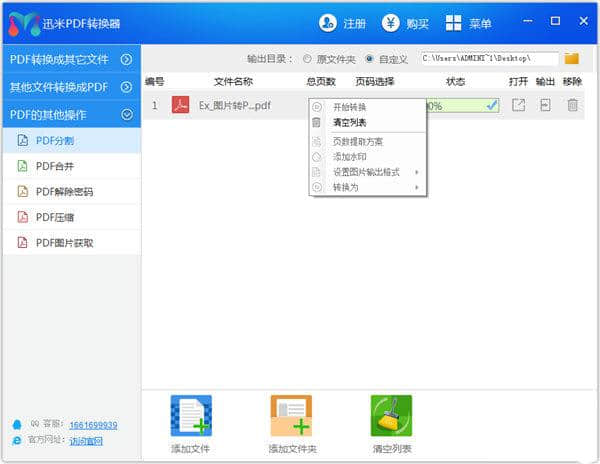Select the 自定义 output directory option
Image resolution: width=600 pixels, height=464 pixels.
click(370, 59)
